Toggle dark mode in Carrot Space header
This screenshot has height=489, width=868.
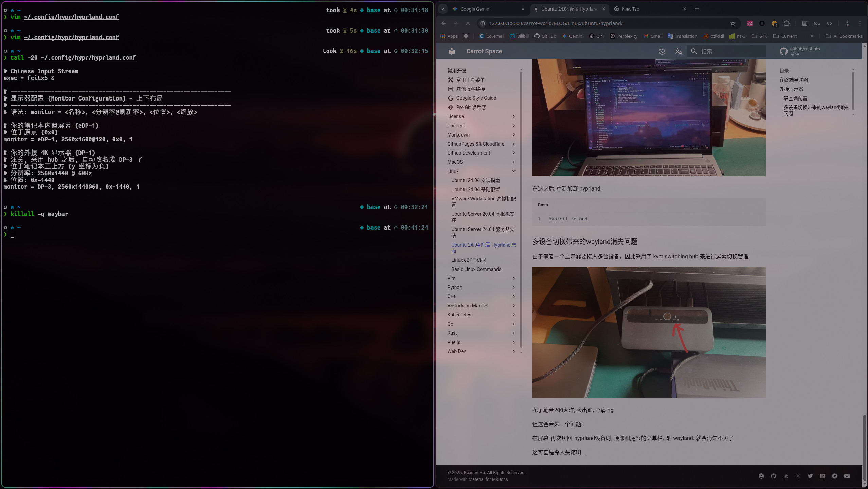(x=662, y=51)
